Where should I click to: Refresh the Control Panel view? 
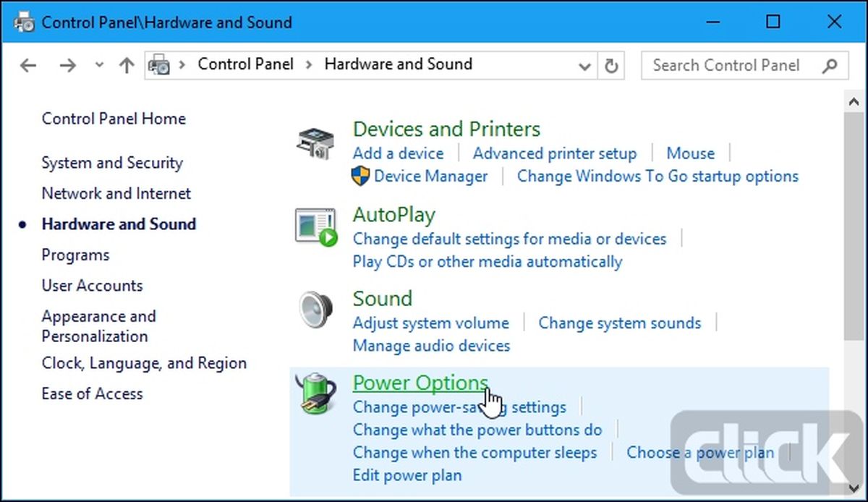[611, 66]
